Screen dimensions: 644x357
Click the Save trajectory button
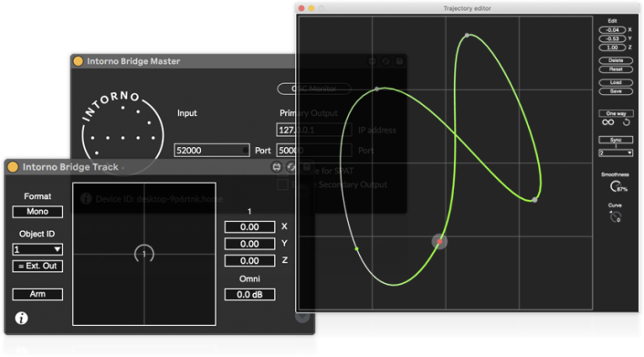(616, 91)
